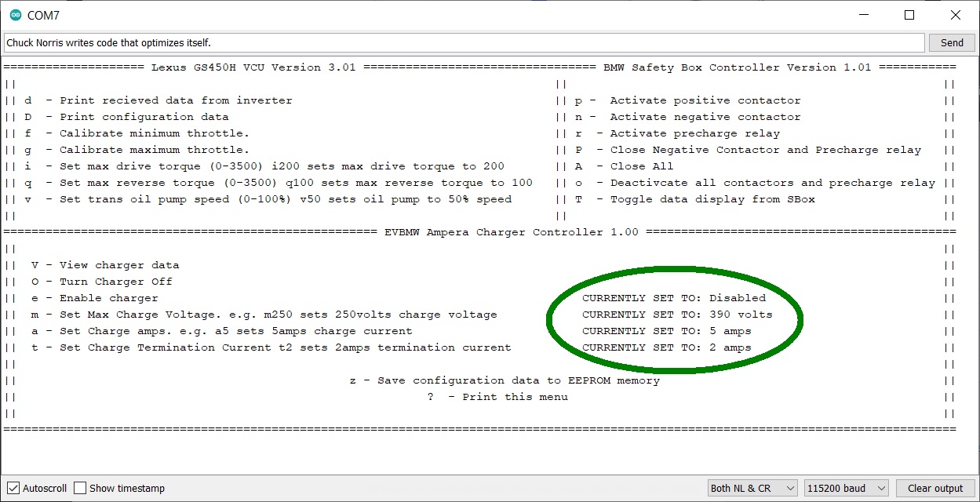This screenshot has height=502, width=980.
Task: Click the 'Lexus GS450H VCU Version 3.01' header text
Action: (x=253, y=67)
